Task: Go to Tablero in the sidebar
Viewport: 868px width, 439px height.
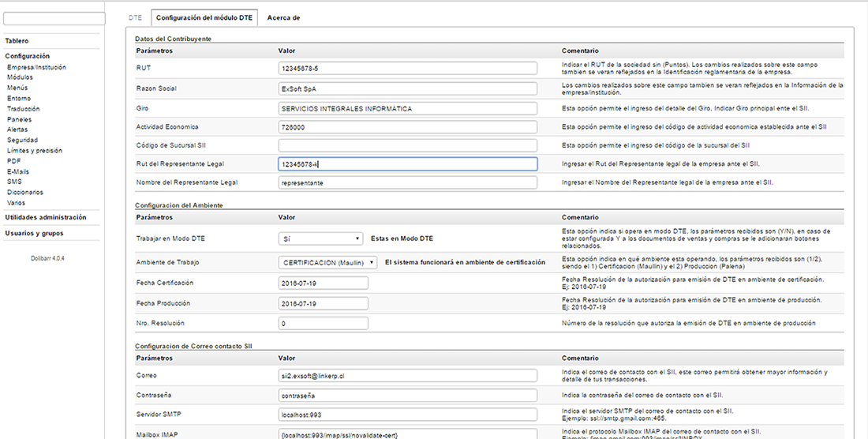Action: tap(18, 40)
